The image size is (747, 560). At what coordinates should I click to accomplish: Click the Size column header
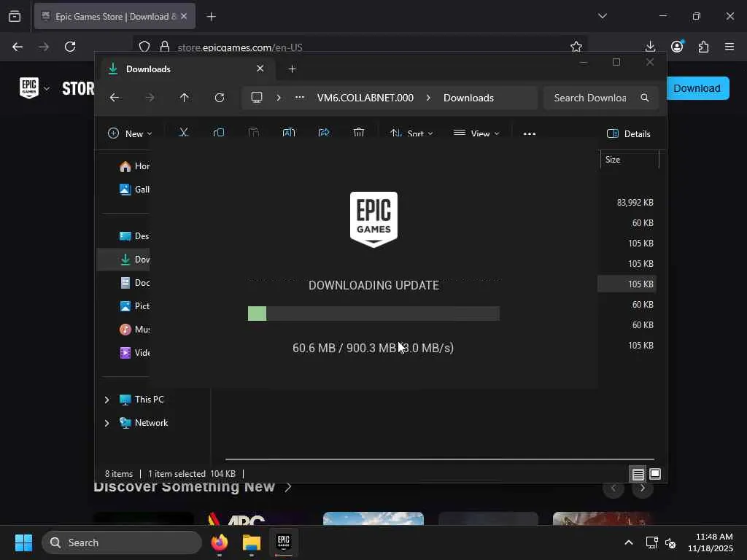pos(630,160)
